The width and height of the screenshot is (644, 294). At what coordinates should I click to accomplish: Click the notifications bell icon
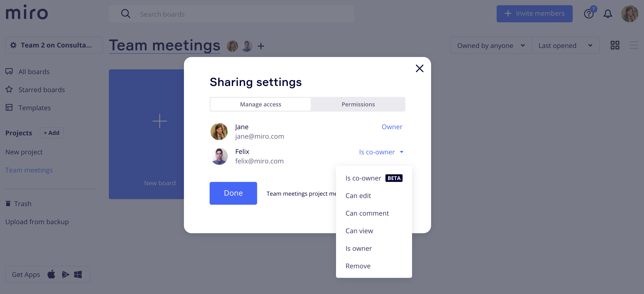click(607, 14)
